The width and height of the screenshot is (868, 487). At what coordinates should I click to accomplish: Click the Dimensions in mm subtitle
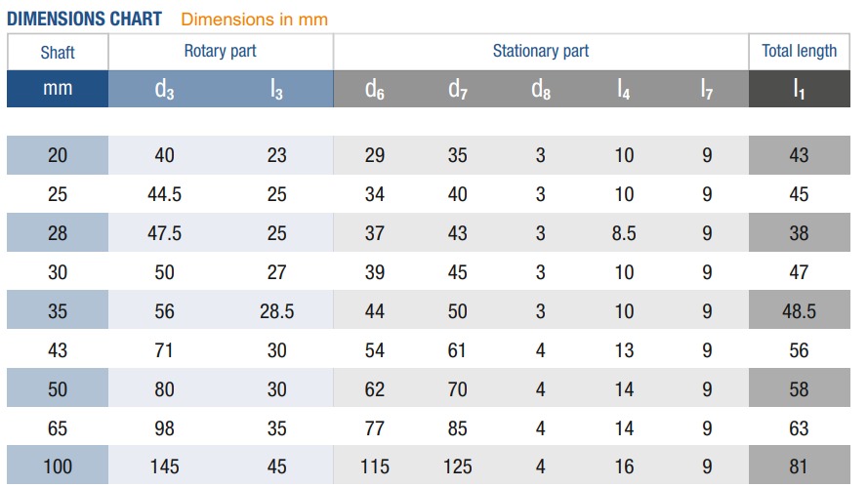coord(254,20)
